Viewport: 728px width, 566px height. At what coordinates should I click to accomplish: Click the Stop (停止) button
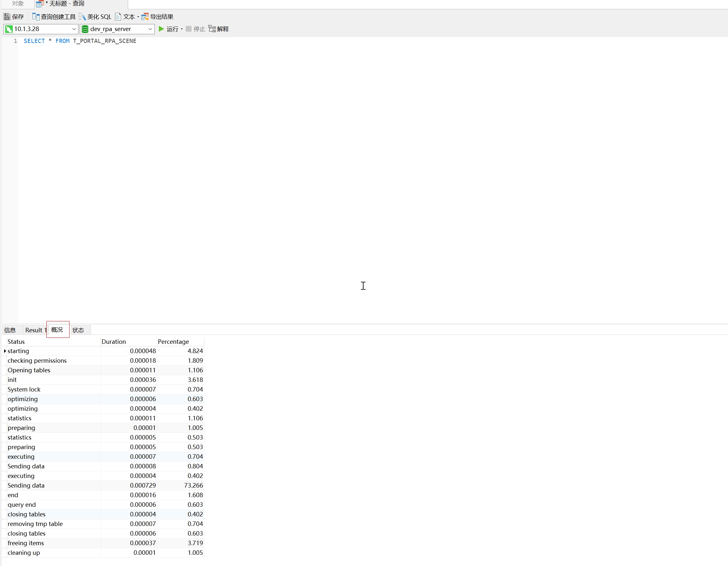click(195, 29)
